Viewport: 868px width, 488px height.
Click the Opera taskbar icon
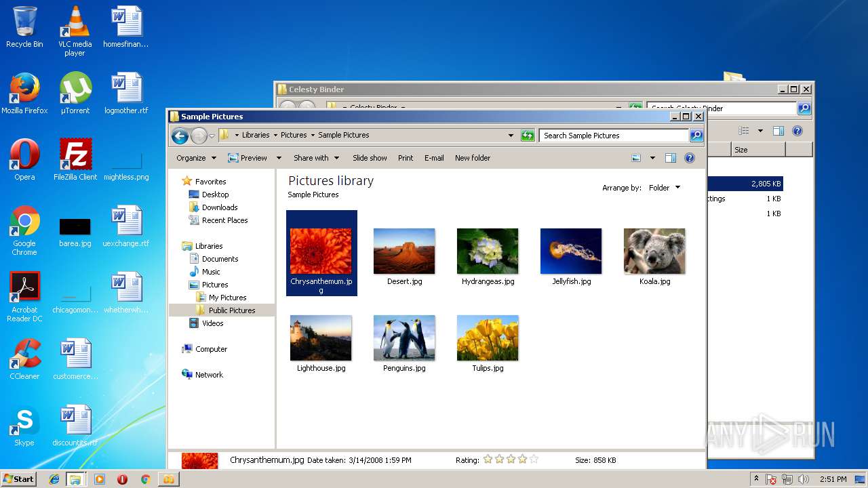click(x=123, y=479)
